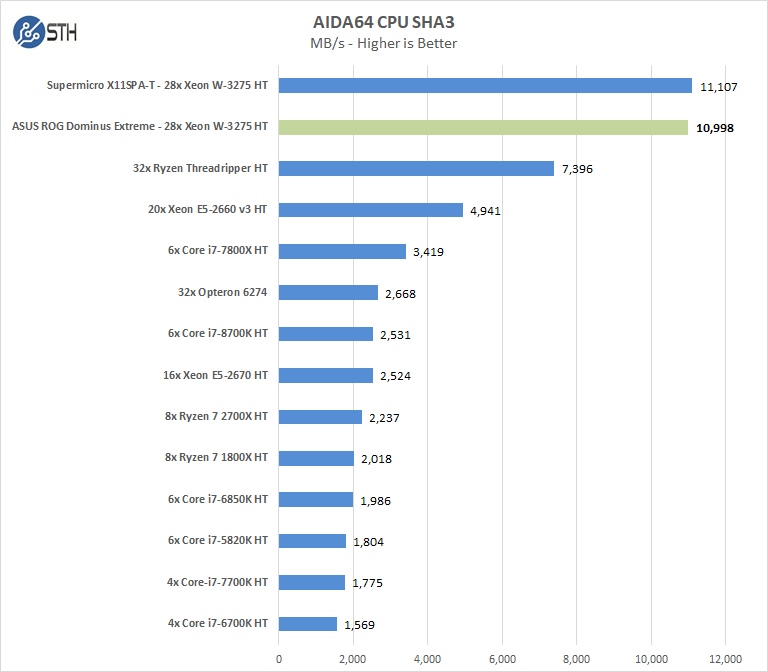Viewport: 768px width, 672px height.
Task: Click the green ASUS ROG Dominus bar
Action: [x=483, y=127]
